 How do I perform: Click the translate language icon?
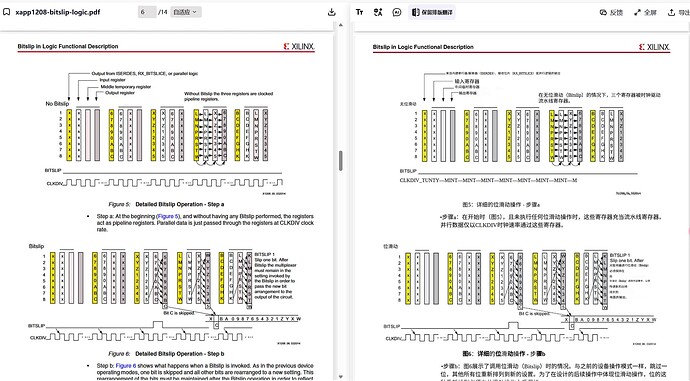click(x=378, y=12)
